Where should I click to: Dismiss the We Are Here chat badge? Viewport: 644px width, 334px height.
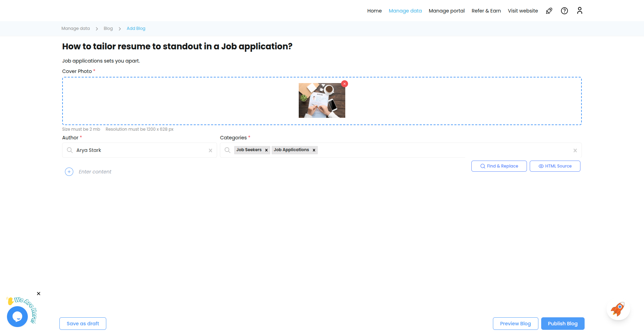click(39, 294)
